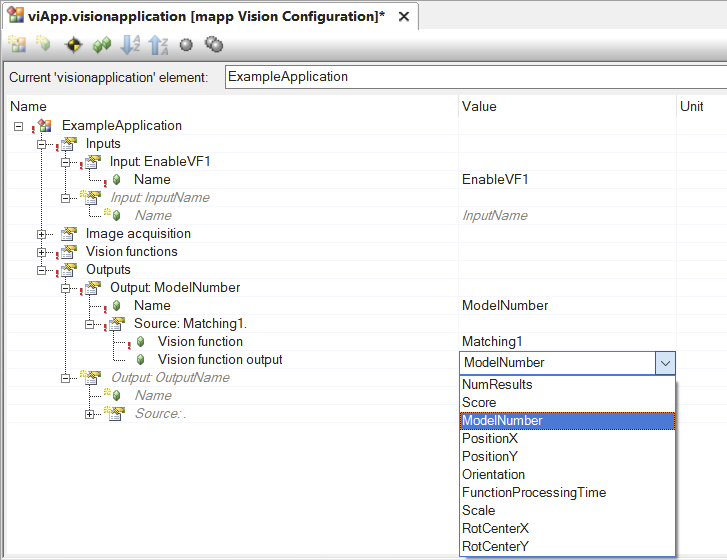Viewport: 727px width, 560px height.
Task: Click the first toolbar icon with sparkle
Action: pos(17,45)
